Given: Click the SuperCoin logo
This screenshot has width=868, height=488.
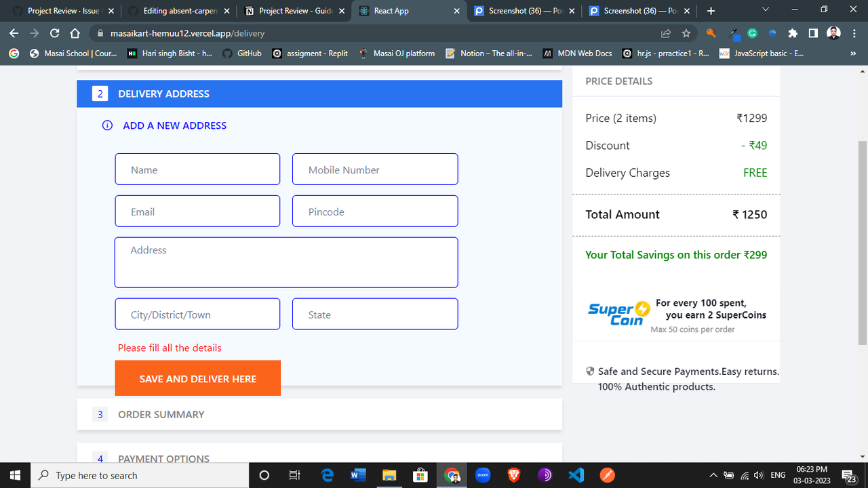Looking at the screenshot, I should 618,314.
